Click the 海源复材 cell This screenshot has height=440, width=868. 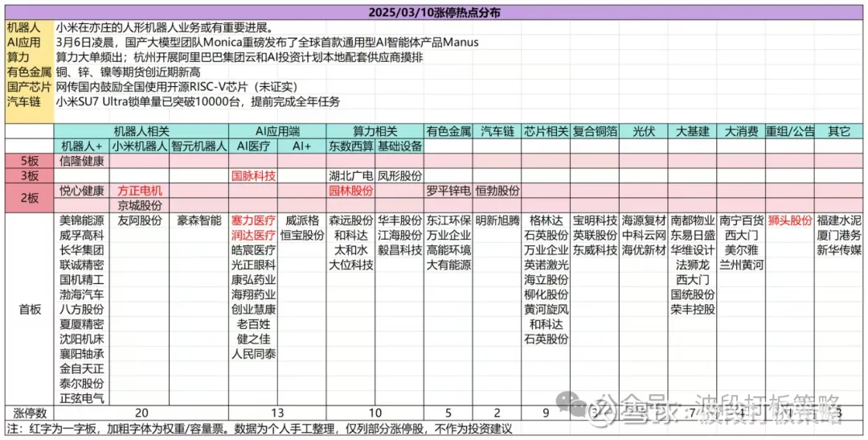point(643,220)
